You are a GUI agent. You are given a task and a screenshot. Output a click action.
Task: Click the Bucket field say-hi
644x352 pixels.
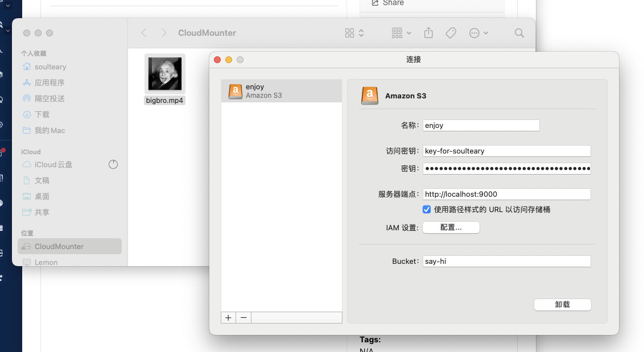(x=507, y=261)
